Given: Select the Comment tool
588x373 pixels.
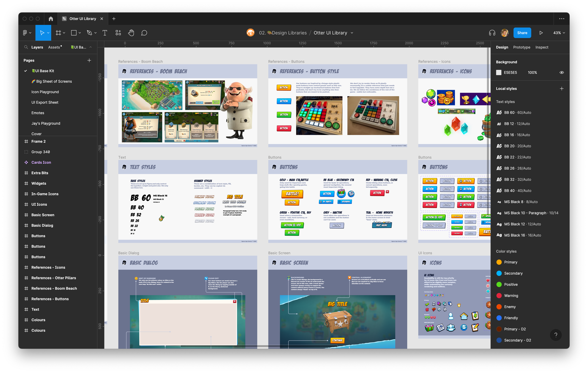Looking at the screenshot, I should 144,33.
